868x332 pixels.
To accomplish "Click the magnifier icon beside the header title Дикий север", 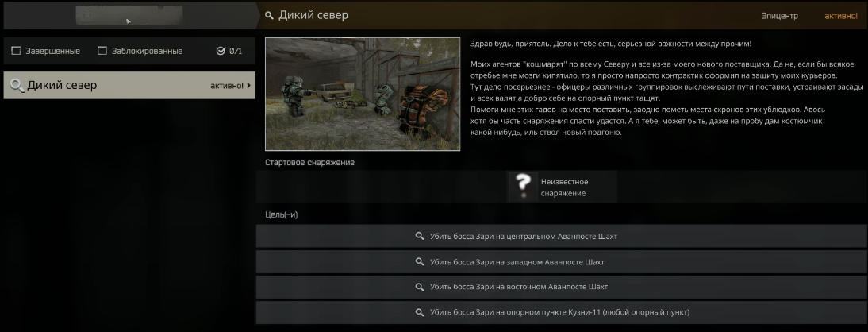I will point(269,16).
